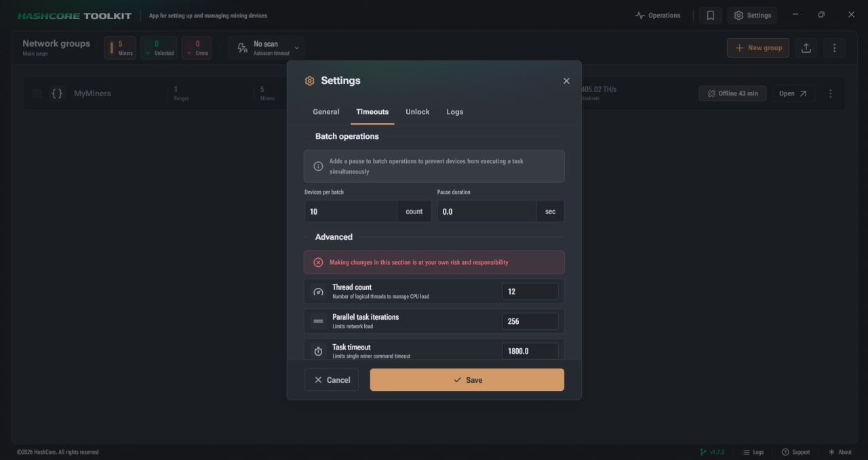
Task: Click the Network groups heading
Action: [x=56, y=43]
